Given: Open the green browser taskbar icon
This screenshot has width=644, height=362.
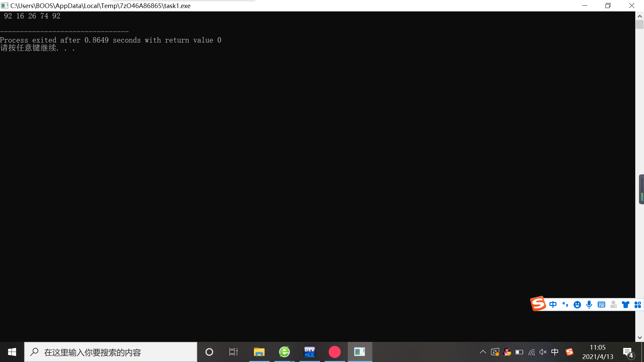Looking at the screenshot, I should point(284,352).
